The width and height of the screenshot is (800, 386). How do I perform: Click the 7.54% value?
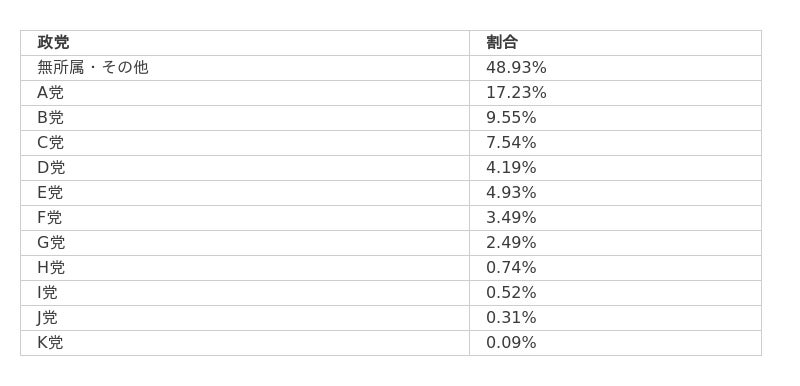511,143
